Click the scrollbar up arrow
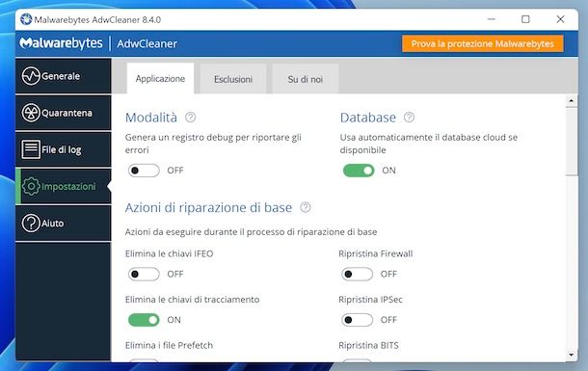The image size is (588, 371). pyautogui.click(x=571, y=100)
